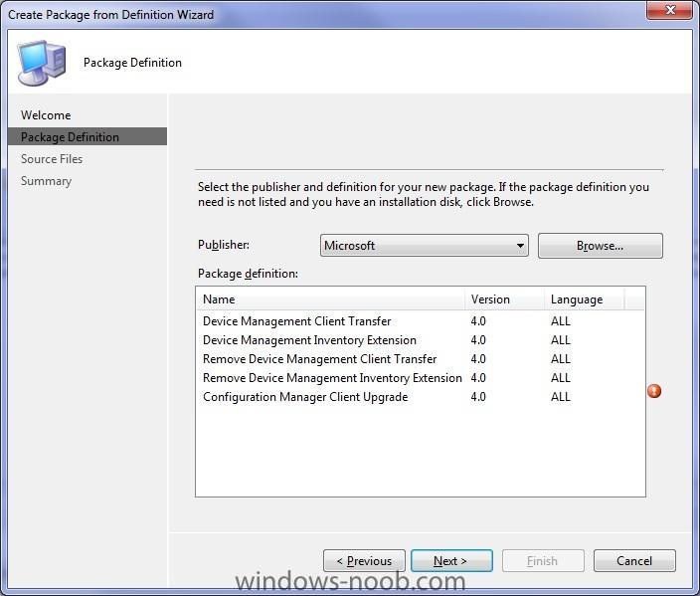Go back with the < Previous button

pos(364,561)
